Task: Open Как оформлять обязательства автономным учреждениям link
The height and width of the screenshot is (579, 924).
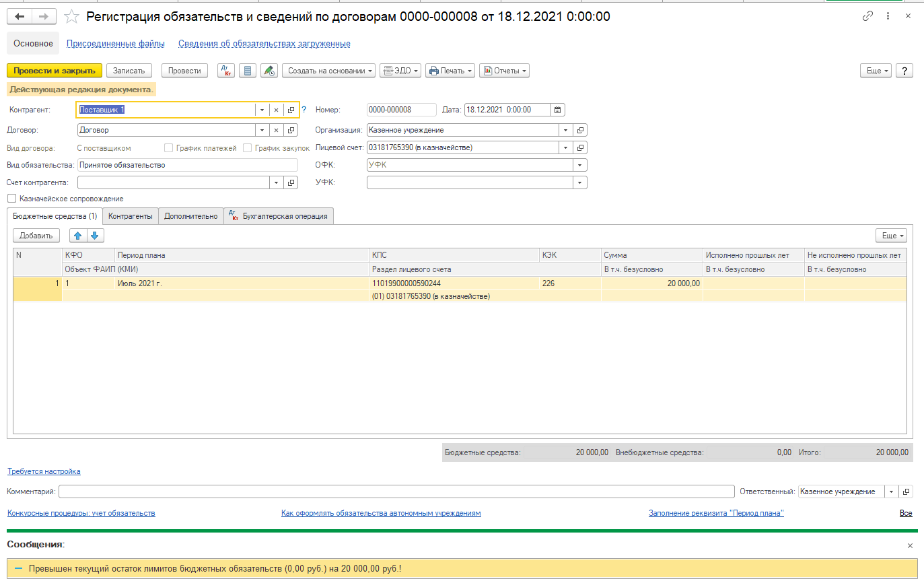Action: click(x=381, y=513)
